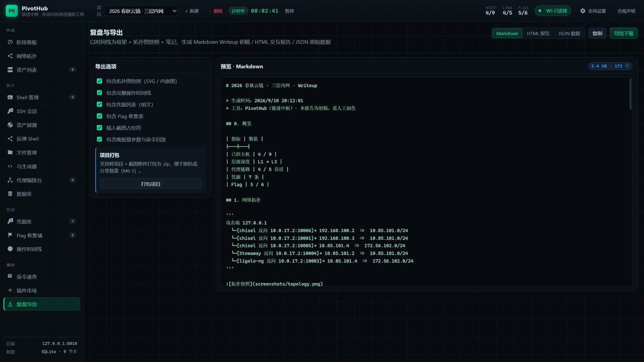This screenshot has height=362, width=644.
Task: Switch preview to Markdown tab
Action: point(507,34)
